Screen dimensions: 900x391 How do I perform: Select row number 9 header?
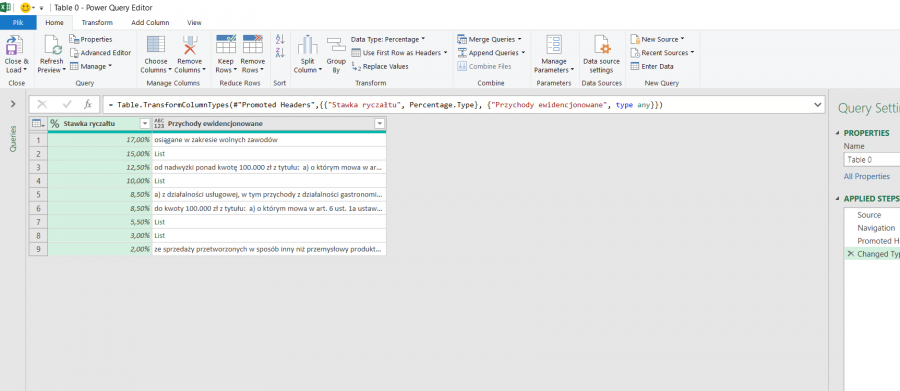[38, 249]
